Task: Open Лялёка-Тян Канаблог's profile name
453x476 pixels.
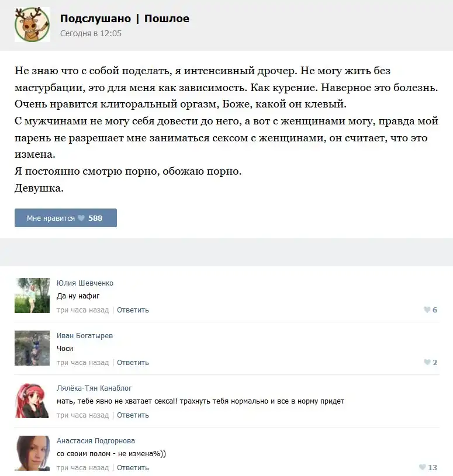Action: [94, 388]
